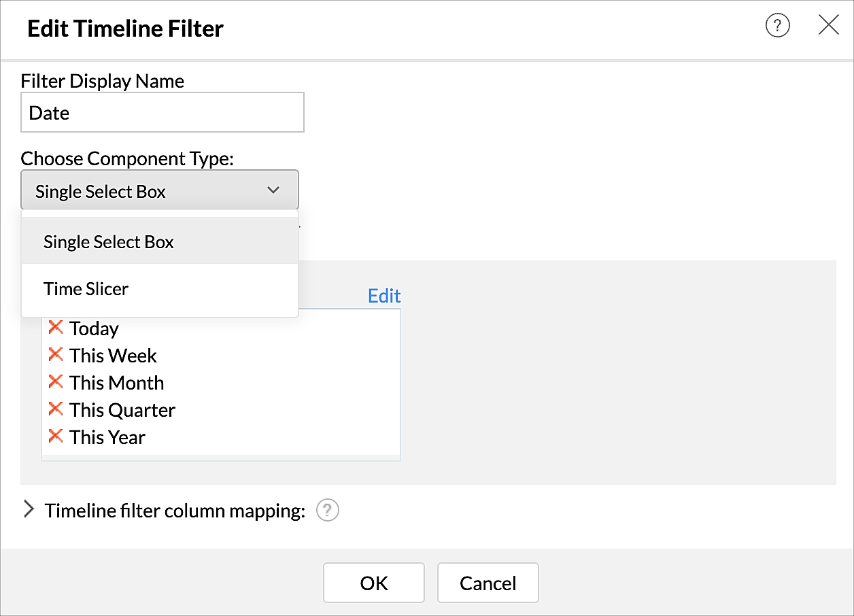Remove the Today filter option
The width and height of the screenshot is (854, 616).
click(56, 328)
